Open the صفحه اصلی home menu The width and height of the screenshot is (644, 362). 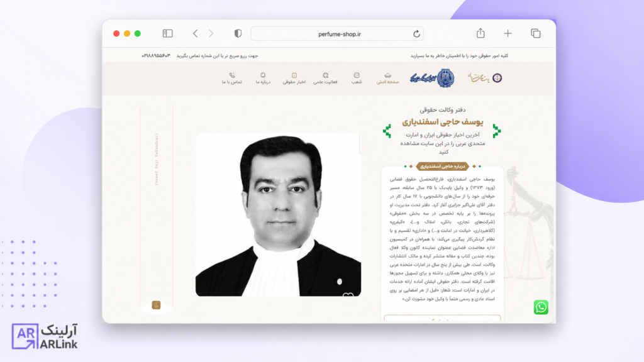click(x=387, y=78)
